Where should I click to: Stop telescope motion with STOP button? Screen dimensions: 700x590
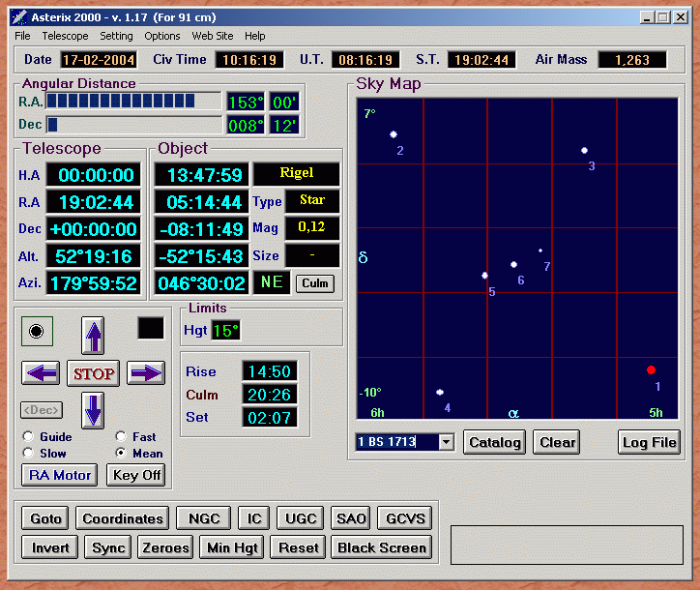click(x=94, y=373)
